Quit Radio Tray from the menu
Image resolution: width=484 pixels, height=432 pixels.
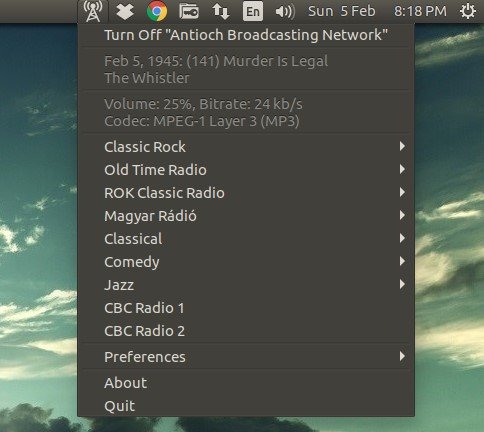pyautogui.click(x=246, y=406)
